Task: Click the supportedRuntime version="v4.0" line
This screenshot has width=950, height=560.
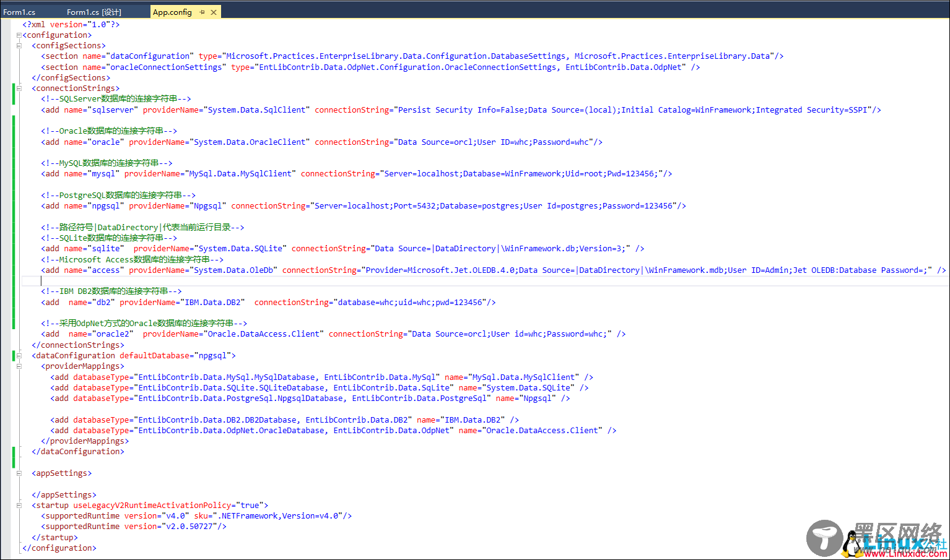Action: pyautogui.click(x=196, y=516)
